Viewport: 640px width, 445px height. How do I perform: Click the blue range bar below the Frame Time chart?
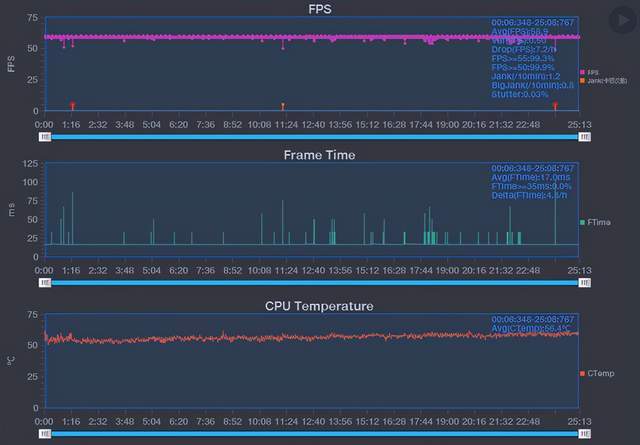click(x=315, y=283)
